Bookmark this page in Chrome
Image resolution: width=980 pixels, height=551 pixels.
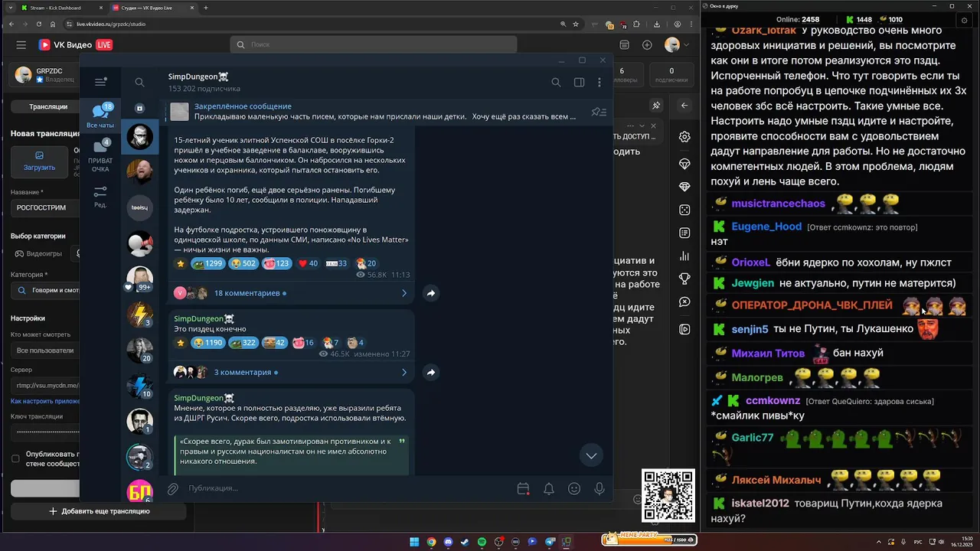(576, 24)
